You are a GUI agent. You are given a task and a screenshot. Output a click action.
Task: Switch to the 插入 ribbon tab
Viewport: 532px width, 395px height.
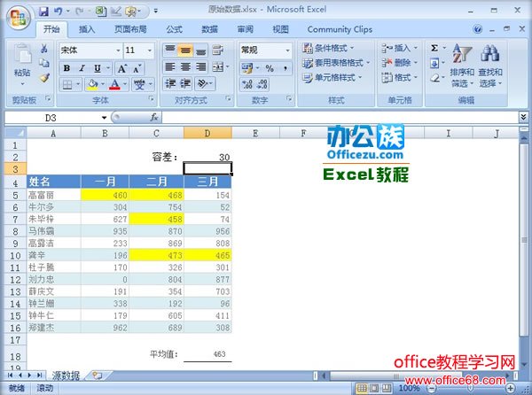click(x=87, y=29)
